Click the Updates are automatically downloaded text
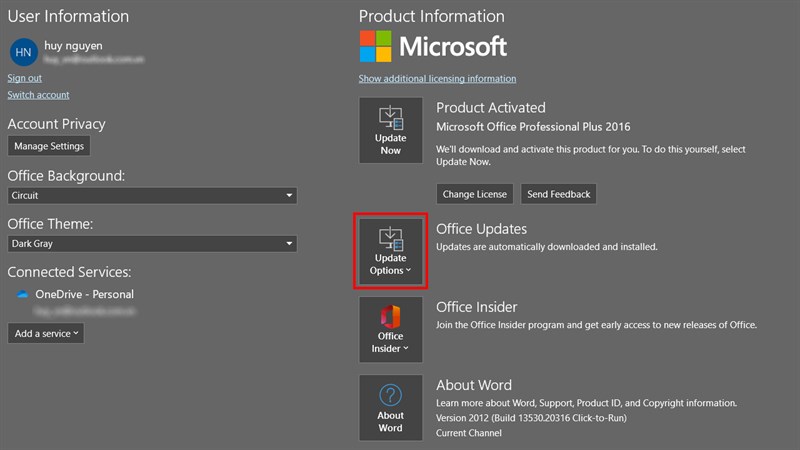Viewport: 800px width, 450px height. [x=546, y=247]
